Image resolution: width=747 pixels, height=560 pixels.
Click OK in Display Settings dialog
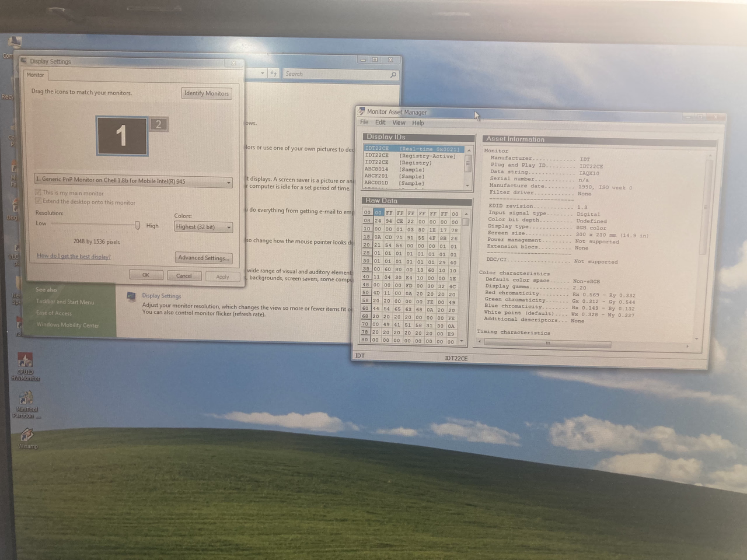point(146,275)
